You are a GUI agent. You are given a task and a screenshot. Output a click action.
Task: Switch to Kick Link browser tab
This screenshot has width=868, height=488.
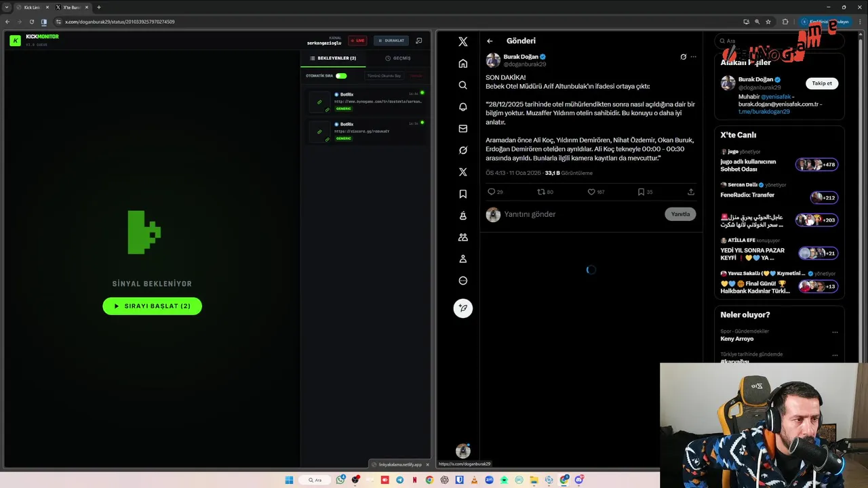[x=31, y=7]
